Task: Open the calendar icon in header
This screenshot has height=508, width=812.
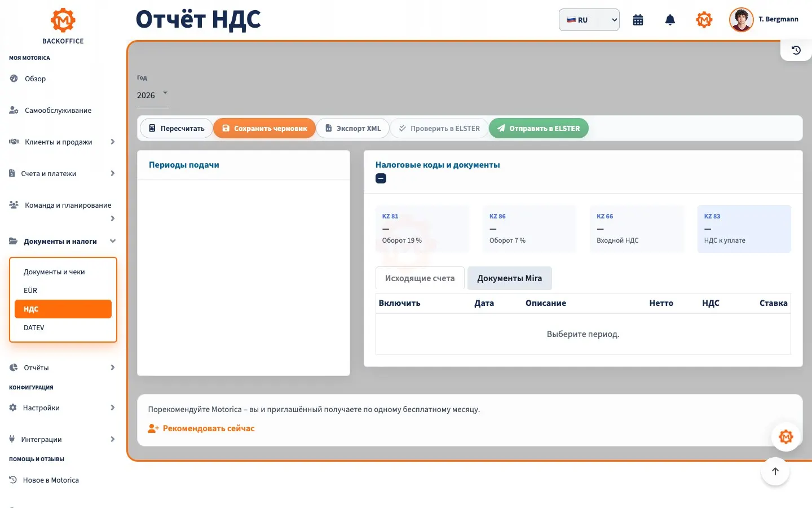Action: point(638,20)
